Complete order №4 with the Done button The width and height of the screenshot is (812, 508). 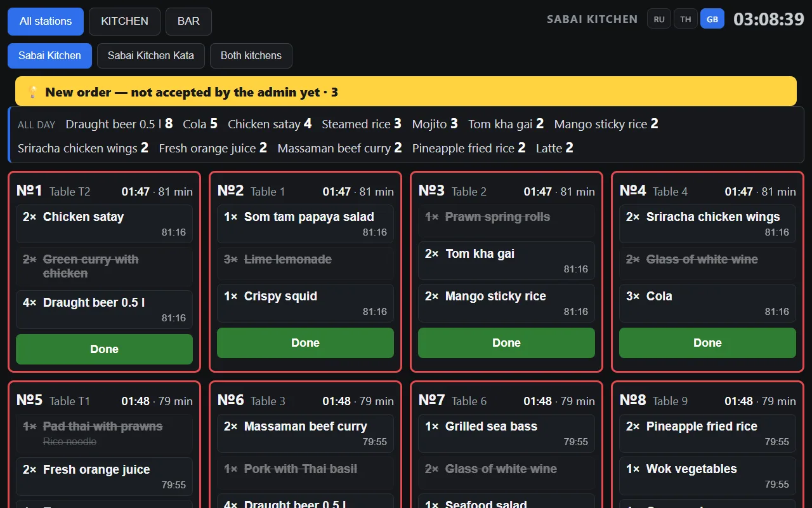tap(707, 343)
